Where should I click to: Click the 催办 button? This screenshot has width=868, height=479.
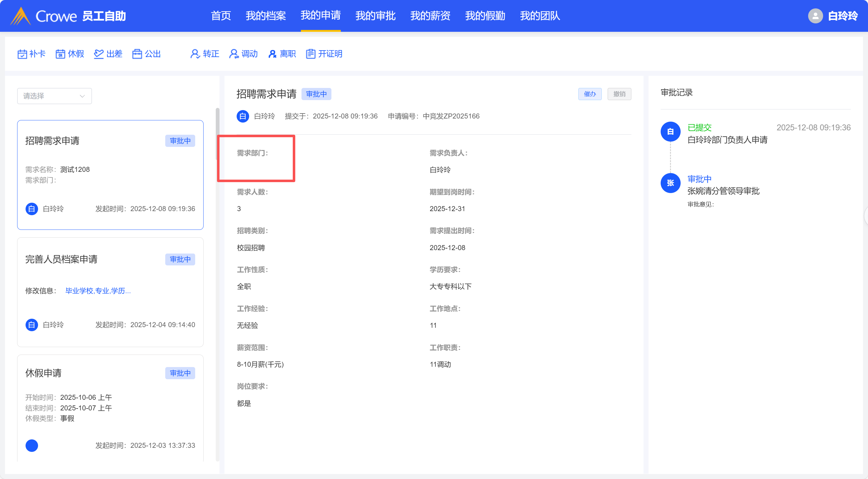click(x=590, y=94)
